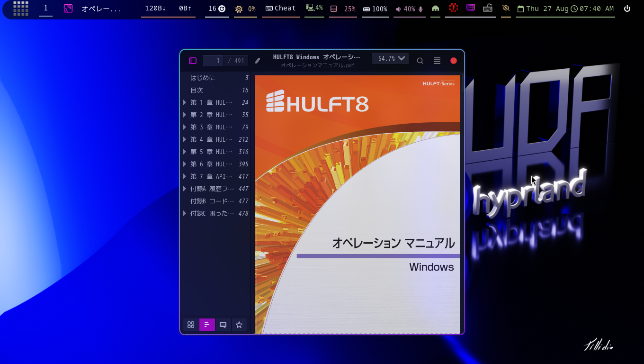Select the 第 7 章 API outline row
Viewport: 644px width, 364px height.
[x=215, y=176]
